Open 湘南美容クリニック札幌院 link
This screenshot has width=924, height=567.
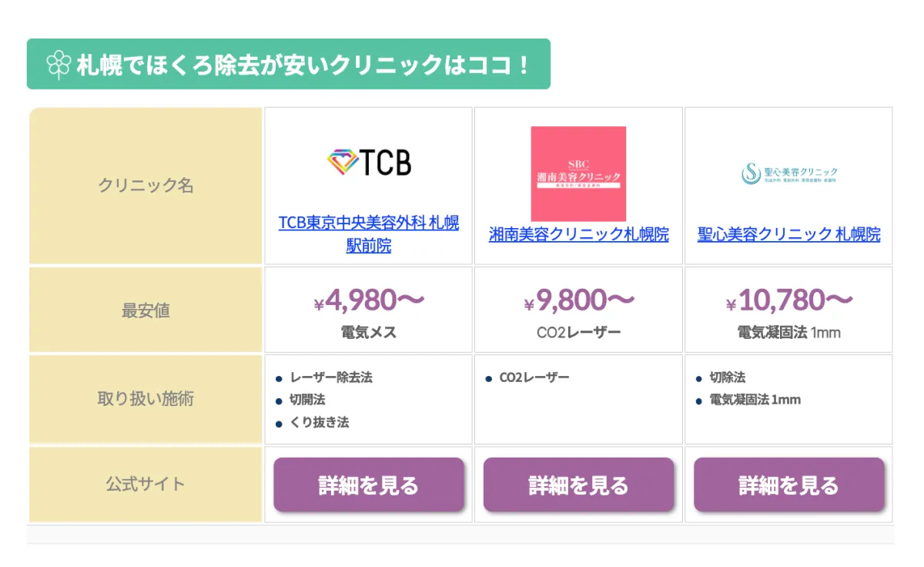click(579, 234)
